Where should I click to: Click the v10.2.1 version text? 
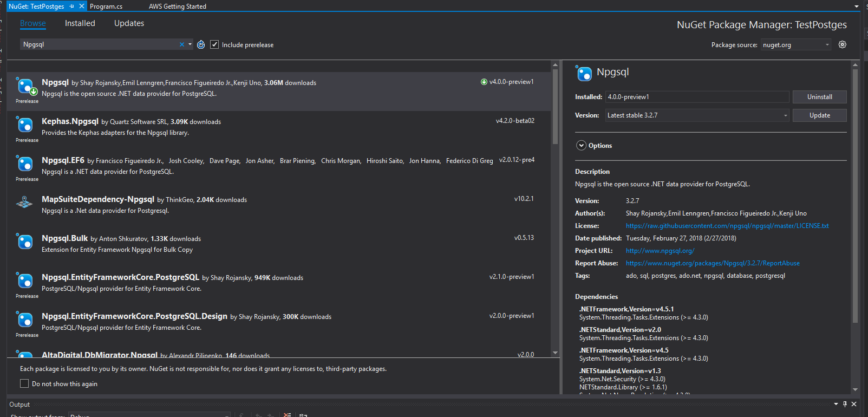point(524,199)
